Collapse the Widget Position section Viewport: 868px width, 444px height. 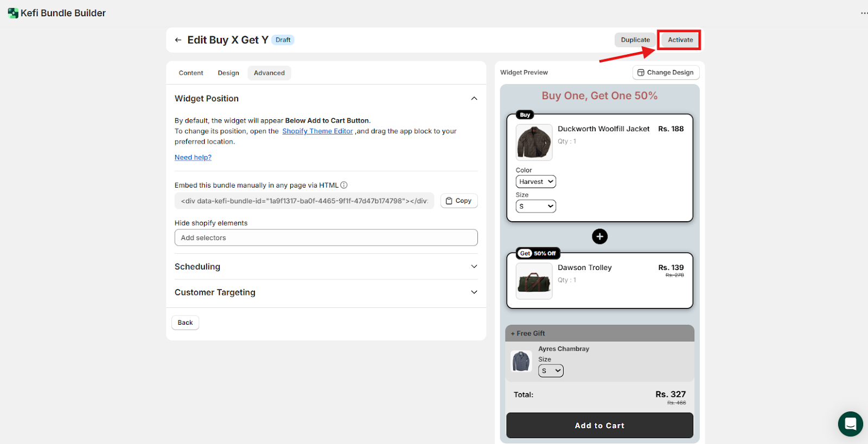474,99
